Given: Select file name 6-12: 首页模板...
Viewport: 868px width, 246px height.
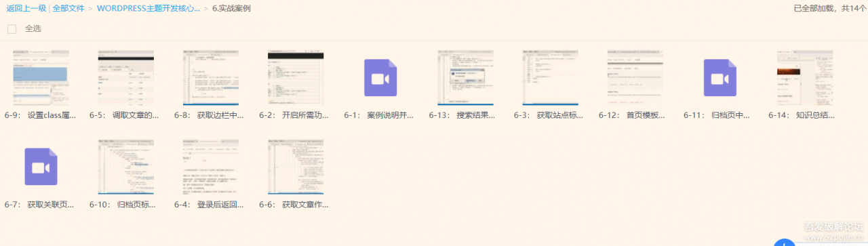Looking at the screenshot, I should pos(632,115).
